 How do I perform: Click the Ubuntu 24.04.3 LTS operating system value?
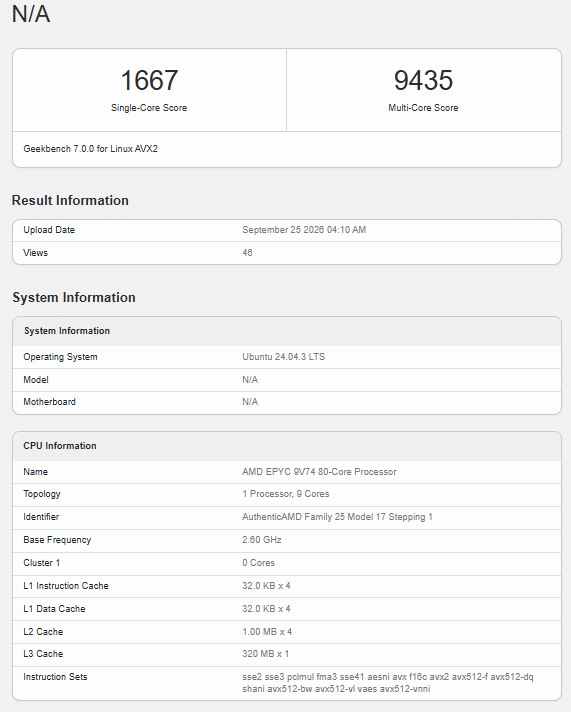(283, 357)
